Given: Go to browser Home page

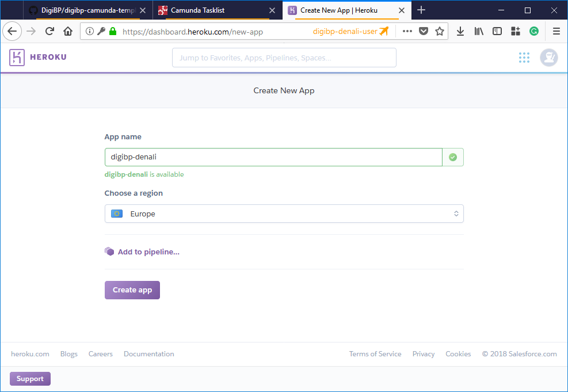Looking at the screenshot, I should tap(68, 32).
